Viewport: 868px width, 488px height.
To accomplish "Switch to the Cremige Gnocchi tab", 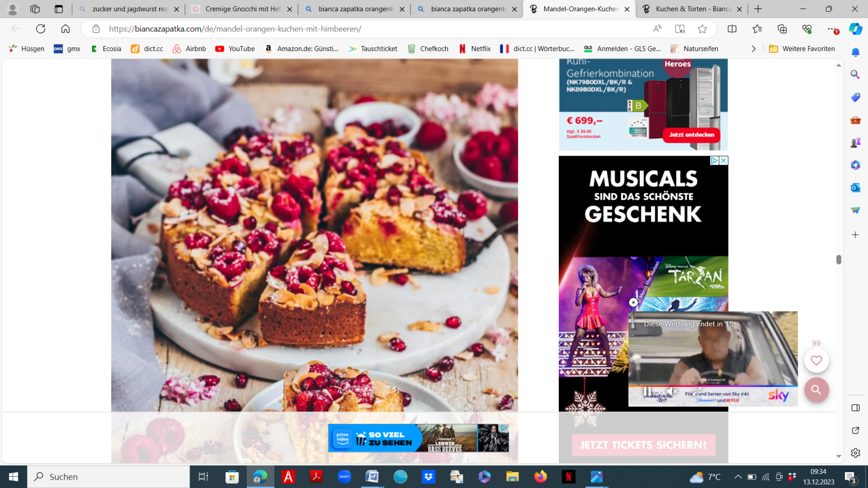I will point(242,9).
